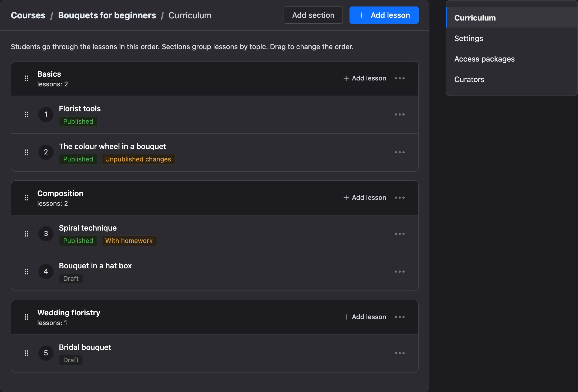The width and height of the screenshot is (578, 392).
Task: Click the Wedding floristry section title
Action: 69,313
